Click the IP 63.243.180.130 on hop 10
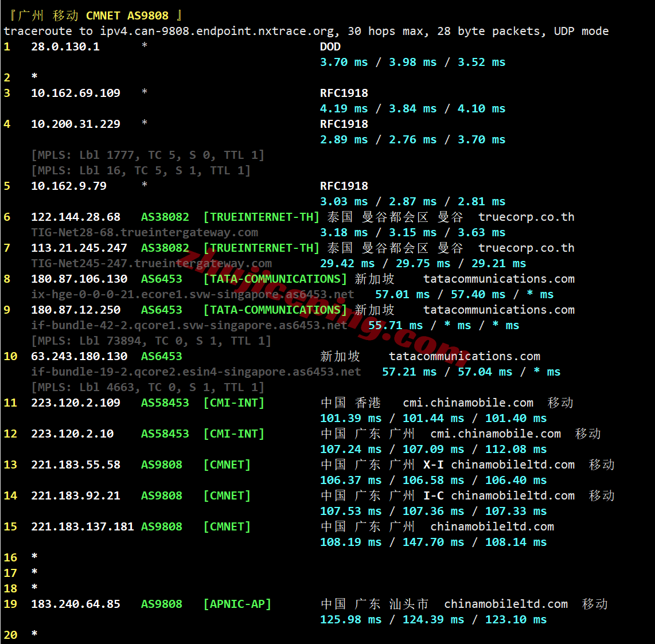Screen dimensions: 655x644 pyautogui.click(x=79, y=356)
